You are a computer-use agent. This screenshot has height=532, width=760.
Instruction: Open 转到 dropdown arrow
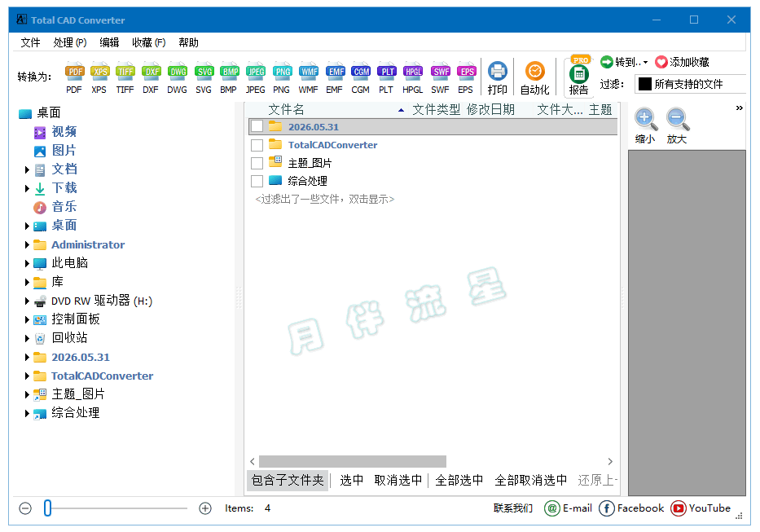tap(646, 63)
